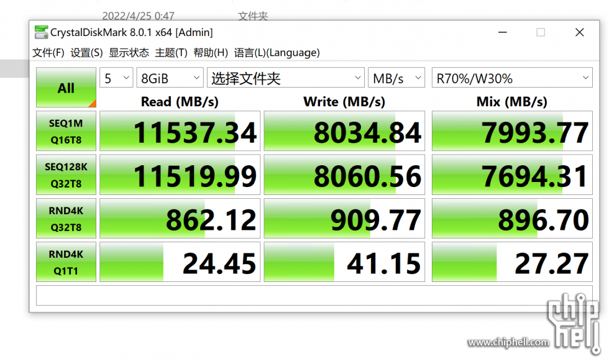Click the SEQ128K write result 8060.56
This screenshot has height=364, width=609.
click(344, 175)
